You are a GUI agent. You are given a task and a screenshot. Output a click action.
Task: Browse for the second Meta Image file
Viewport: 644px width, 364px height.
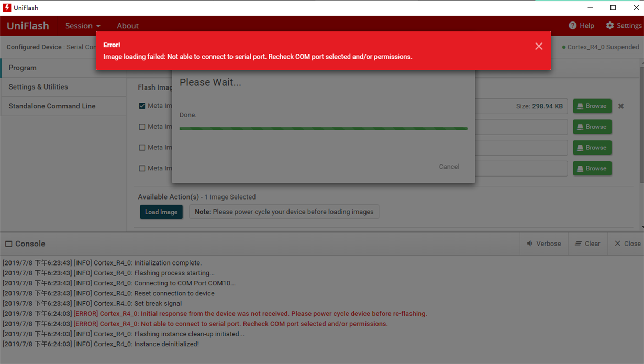(x=592, y=127)
